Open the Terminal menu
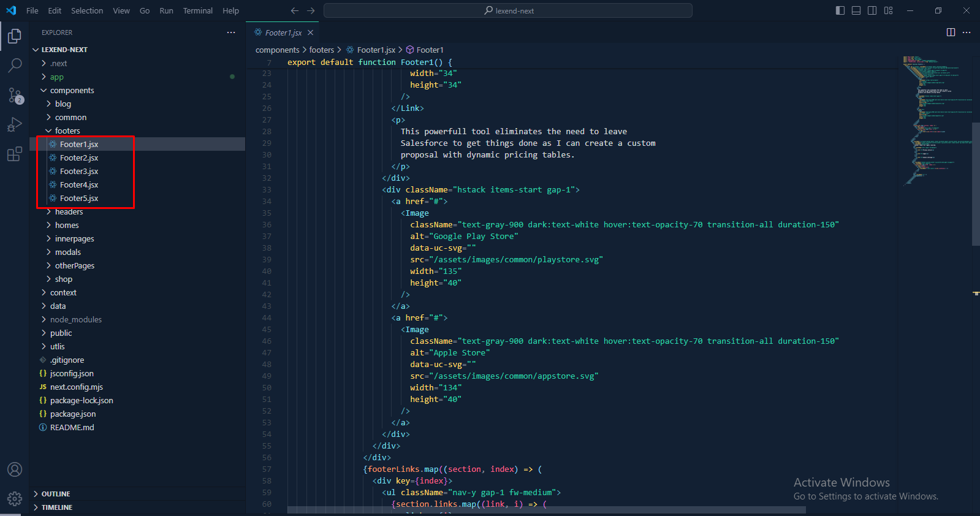 [197, 10]
